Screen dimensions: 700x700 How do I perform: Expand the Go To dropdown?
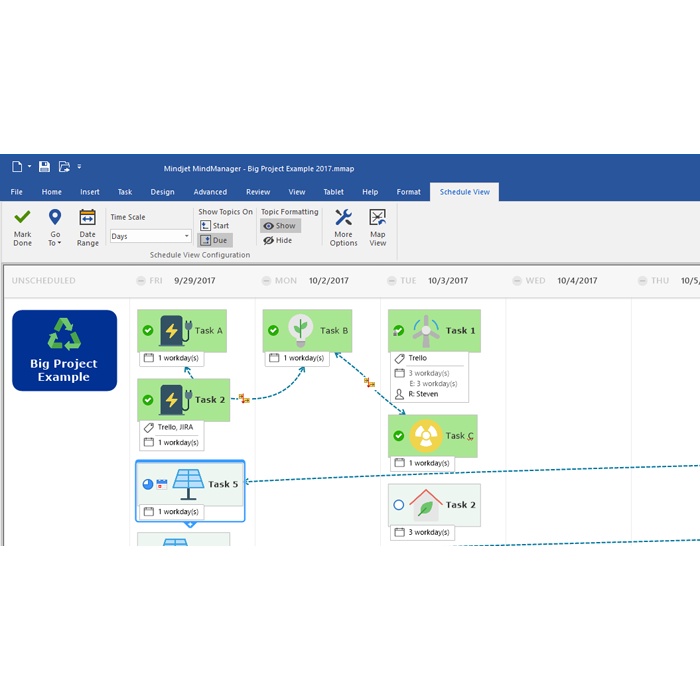point(55,243)
